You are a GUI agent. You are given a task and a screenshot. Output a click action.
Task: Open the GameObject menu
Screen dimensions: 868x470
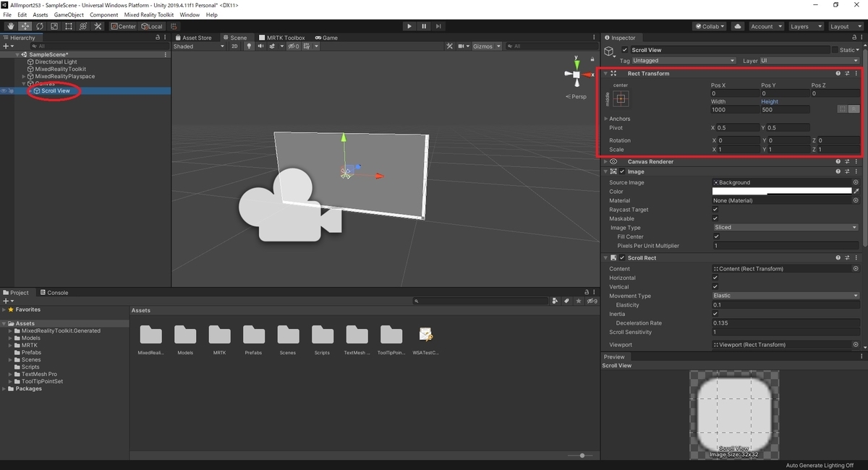(x=69, y=14)
